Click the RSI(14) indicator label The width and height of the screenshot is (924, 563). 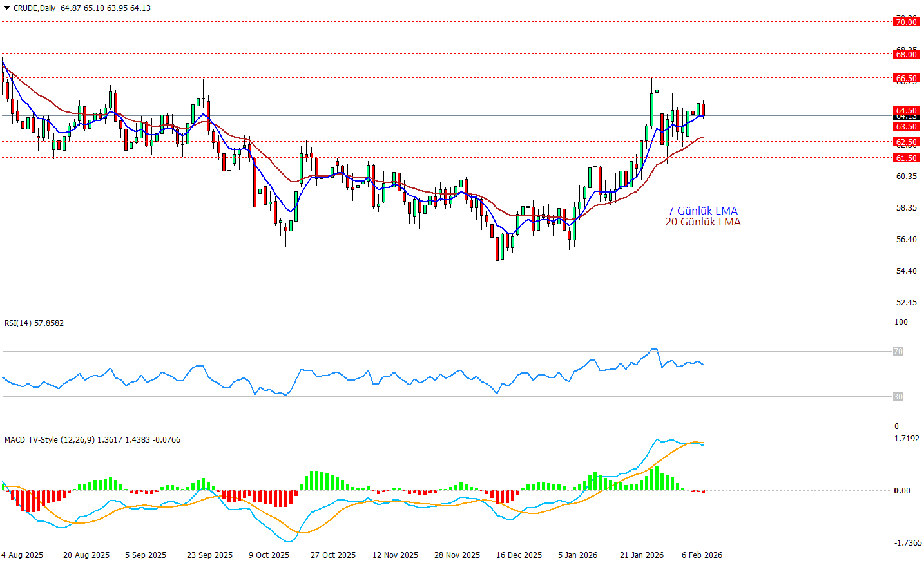[34, 323]
